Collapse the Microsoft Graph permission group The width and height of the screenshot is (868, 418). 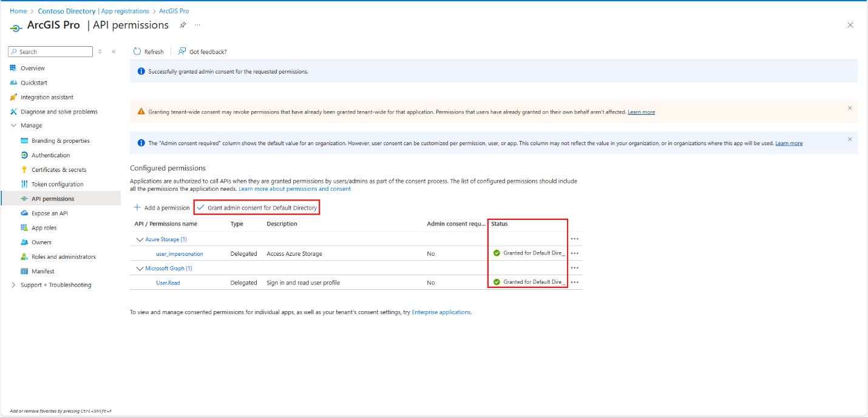click(x=140, y=269)
